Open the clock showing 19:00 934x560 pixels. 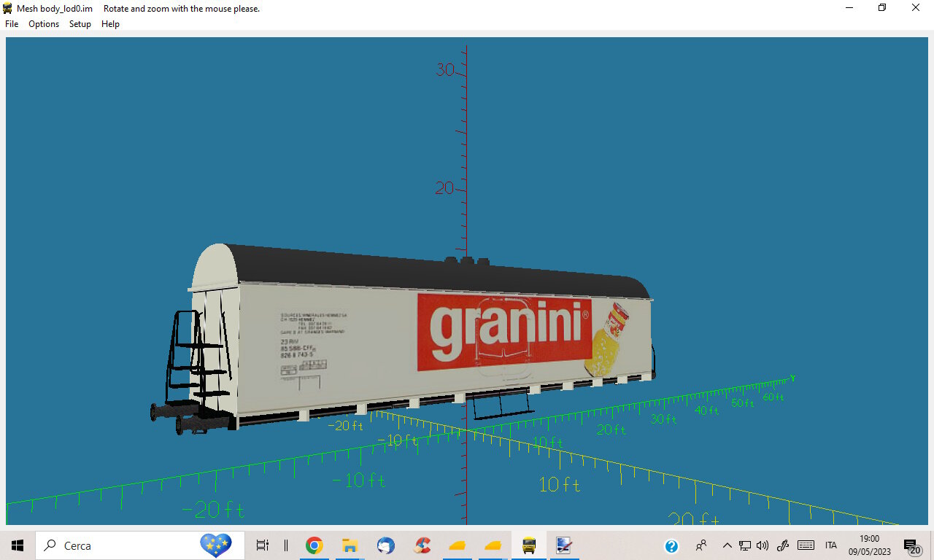tap(869, 545)
